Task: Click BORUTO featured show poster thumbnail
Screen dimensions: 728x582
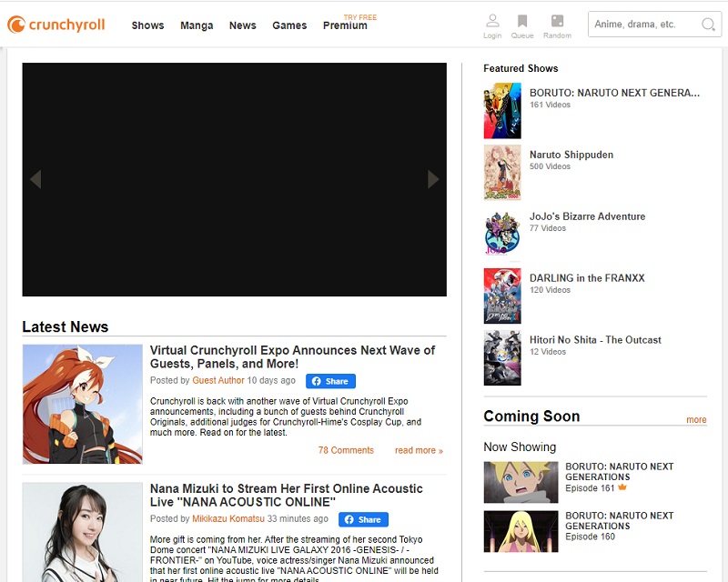Action: [x=502, y=111]
